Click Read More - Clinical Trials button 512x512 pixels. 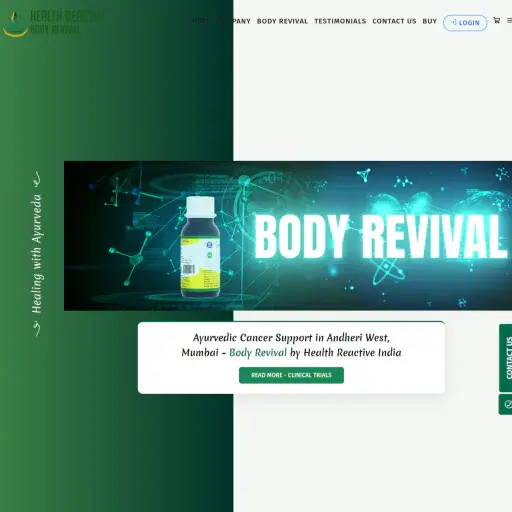(x=291, y=375)
